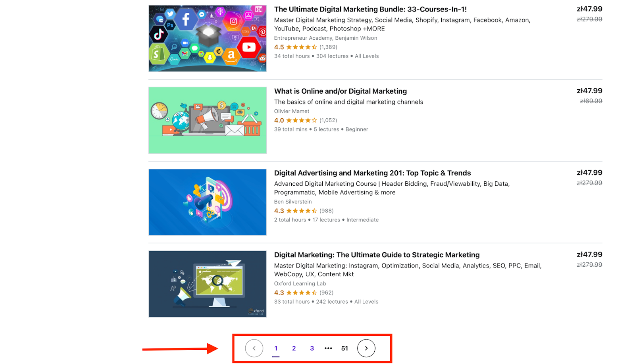
Task: Open the What is Online Marketing course thumbnail
Action: [208, 120]
